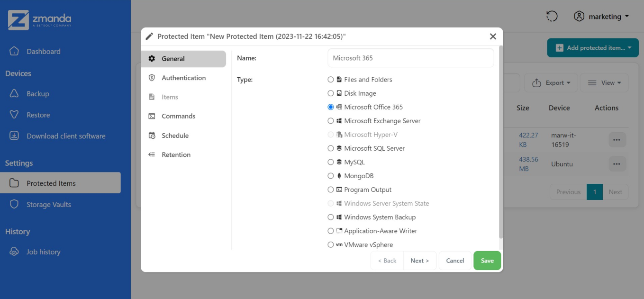Open the Add protected item dropdown
Viewport: 644px width, 299px height.
tap(592, 47)
